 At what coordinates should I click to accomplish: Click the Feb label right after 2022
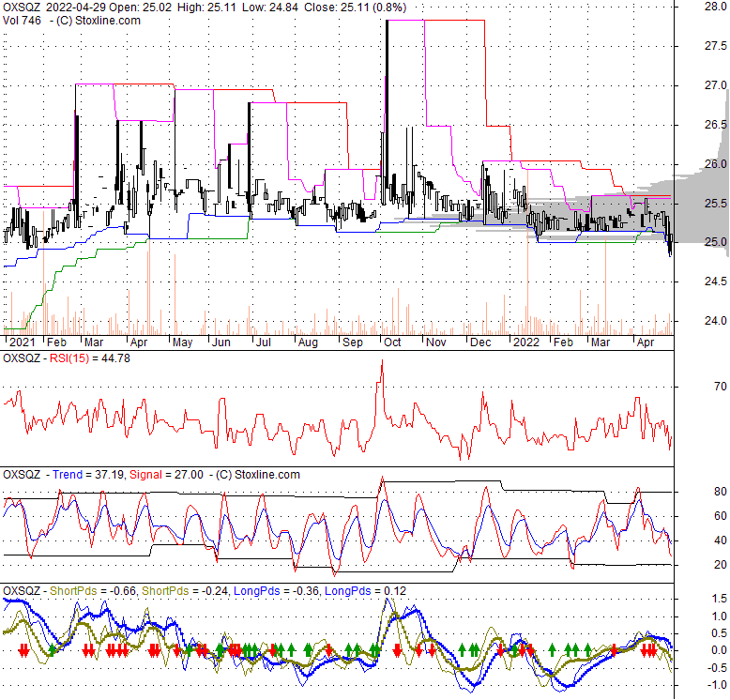coord(563,342)
